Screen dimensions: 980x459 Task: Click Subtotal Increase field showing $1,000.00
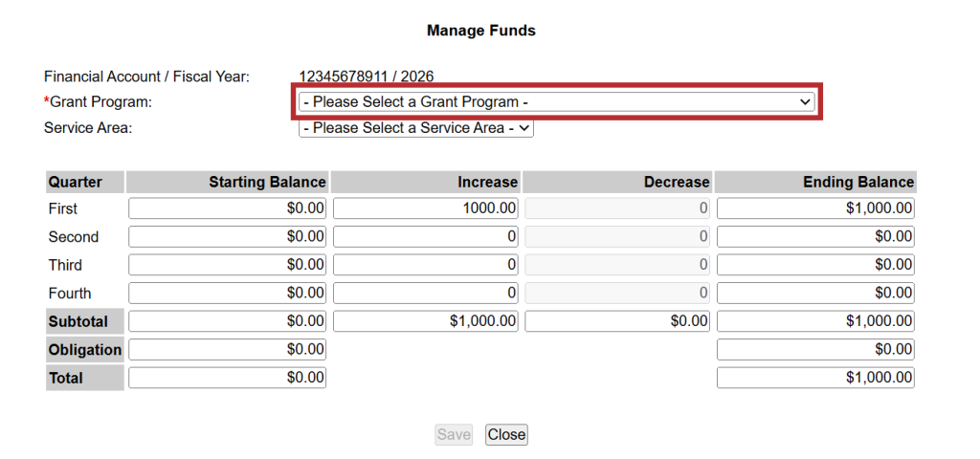point(426,321)
